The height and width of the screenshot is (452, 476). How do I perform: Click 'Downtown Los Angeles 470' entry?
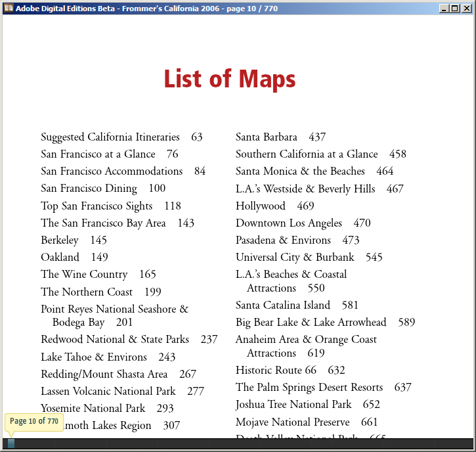pyautogui.click(x=303, y=223)
